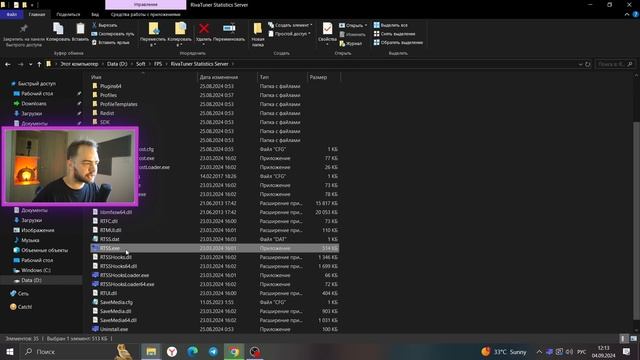Open Google Chrome from the taskbar

point(234,351)
